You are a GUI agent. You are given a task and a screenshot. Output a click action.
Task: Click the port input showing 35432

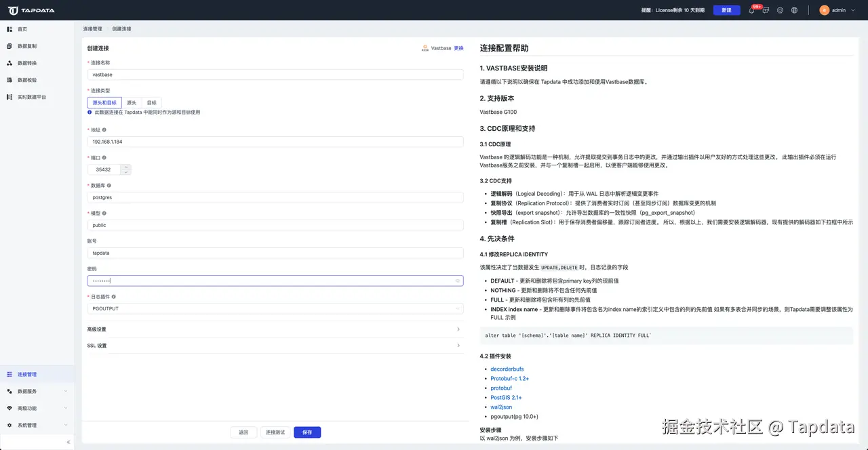pos(105,169)
